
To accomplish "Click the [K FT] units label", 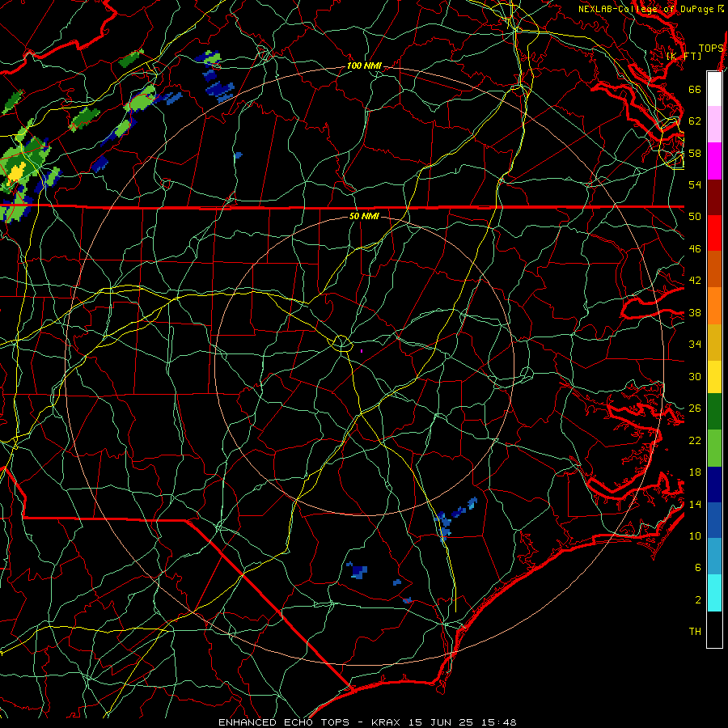I will coord(684,56).
